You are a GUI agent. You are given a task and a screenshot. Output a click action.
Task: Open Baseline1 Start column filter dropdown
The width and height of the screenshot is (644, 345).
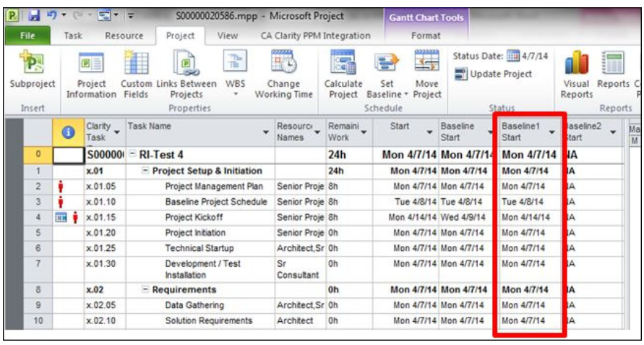[552, 132]
